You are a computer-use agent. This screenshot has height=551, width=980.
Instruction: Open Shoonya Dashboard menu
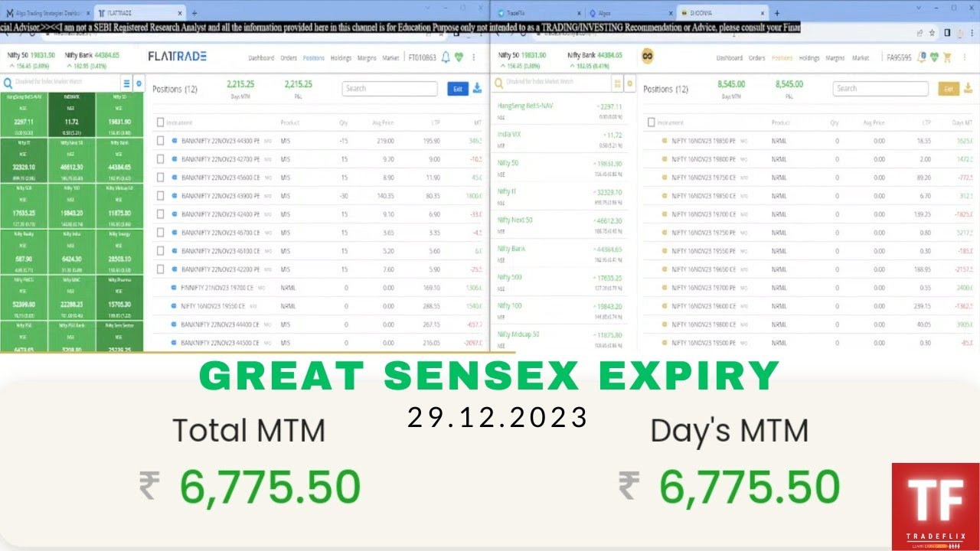click(730, 58)
